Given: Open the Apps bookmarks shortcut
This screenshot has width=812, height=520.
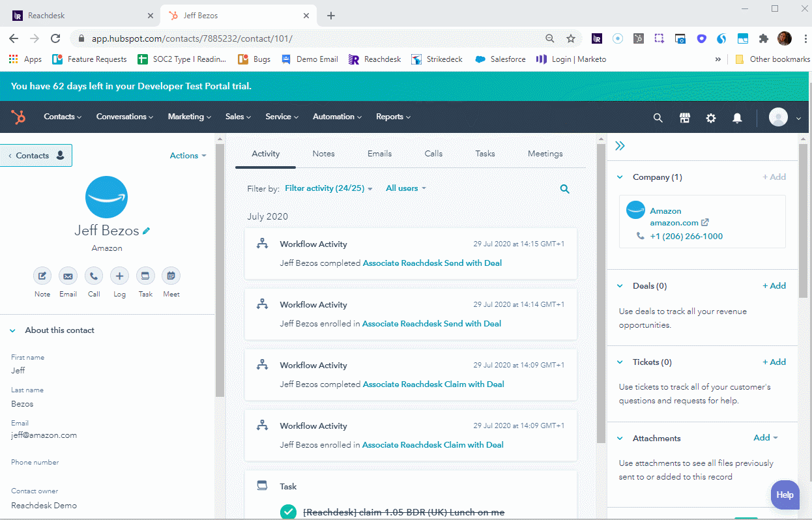Looking at the screenshot, I should point(25,59).
